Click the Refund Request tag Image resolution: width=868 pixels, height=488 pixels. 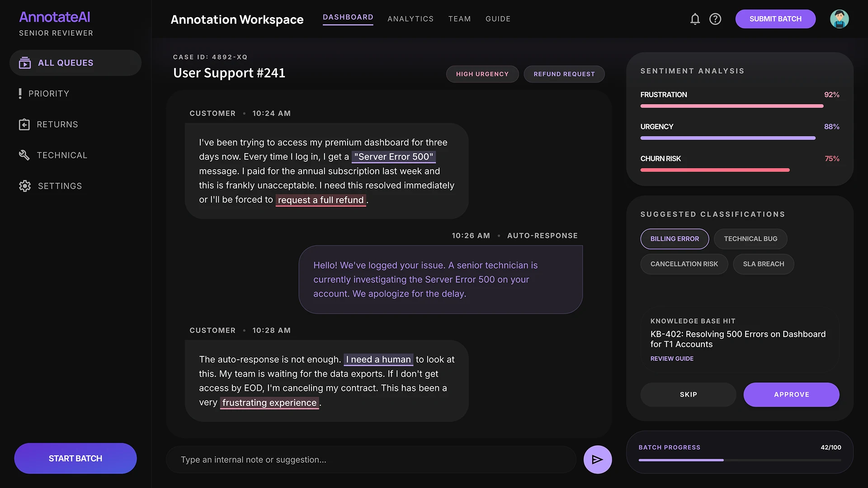pos(564,74)
